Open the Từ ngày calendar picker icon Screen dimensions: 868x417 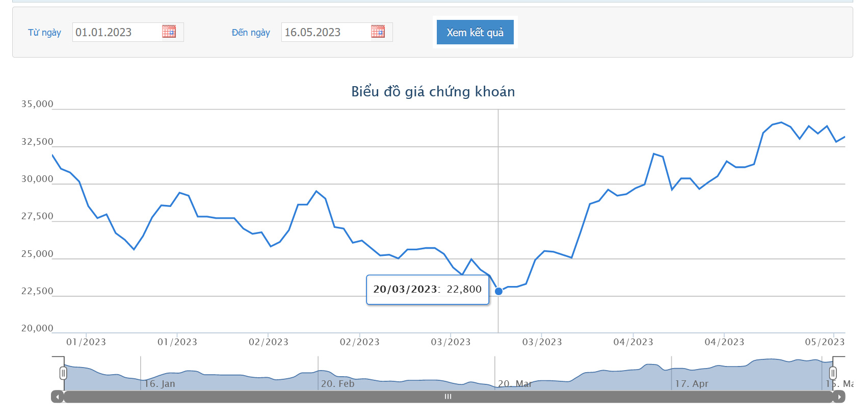point(169,32)
